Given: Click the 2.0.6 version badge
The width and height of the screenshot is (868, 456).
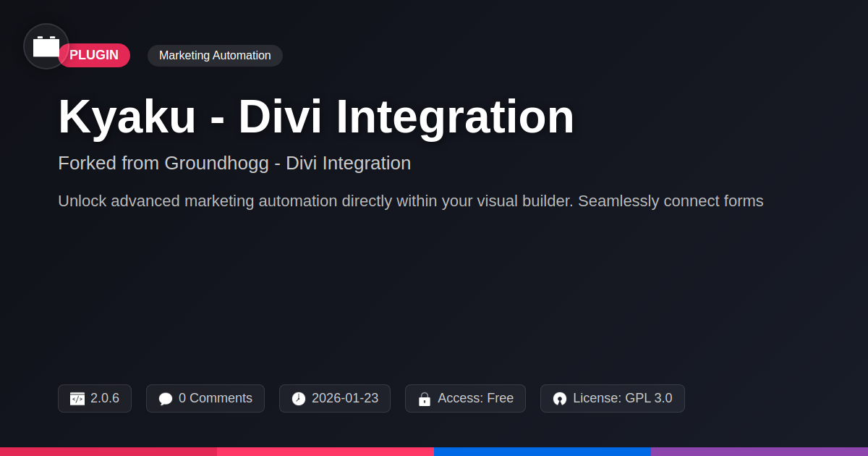Looking at the screenshot, I should tap(95, 399).
